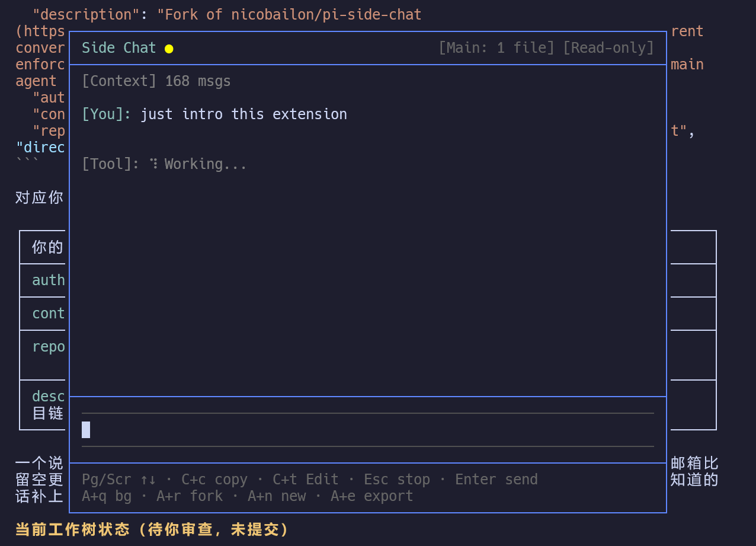Click the Working... status text
This screenshot has width=756, height=546.
pyautogui.click(x=206, y=164)
